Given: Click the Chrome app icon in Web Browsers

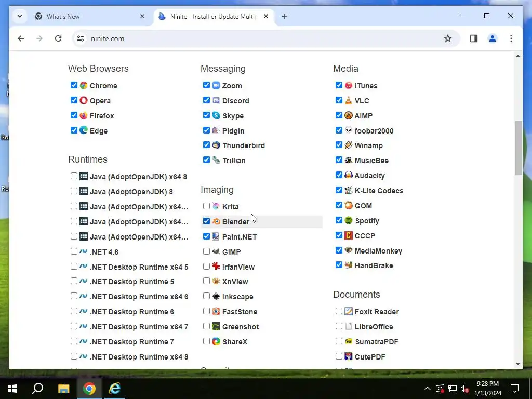Looking at the screenshot, I should [84, 85].
